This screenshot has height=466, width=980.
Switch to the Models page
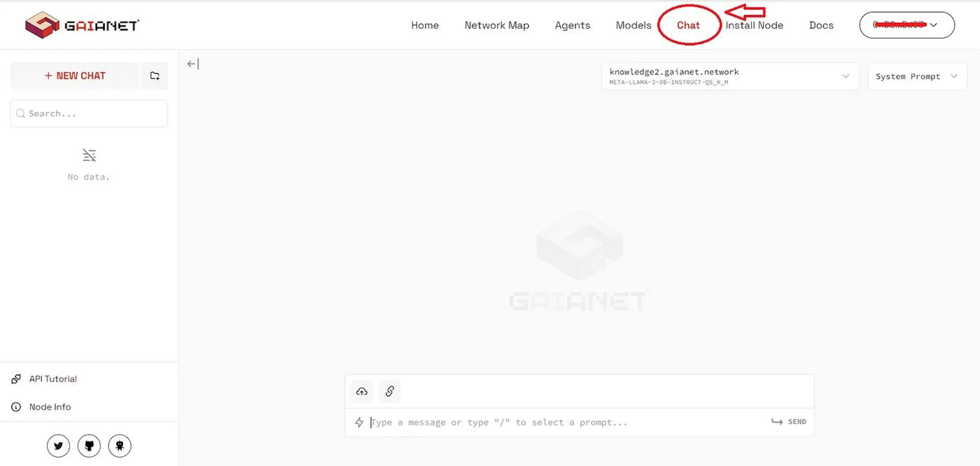pyautogui.click(x=633, y=25)
